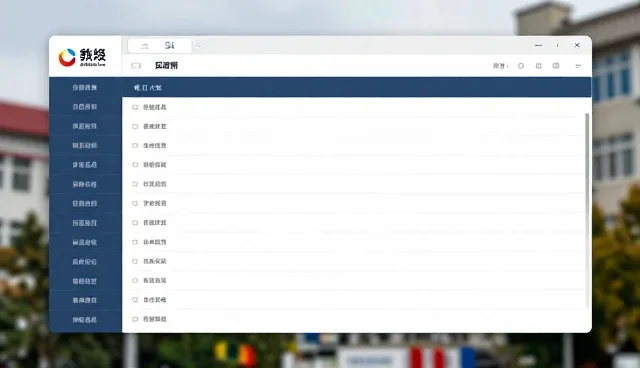Click the blue list header label
The width and height of the screenshot is (640, 368).
tap(148, 88)
